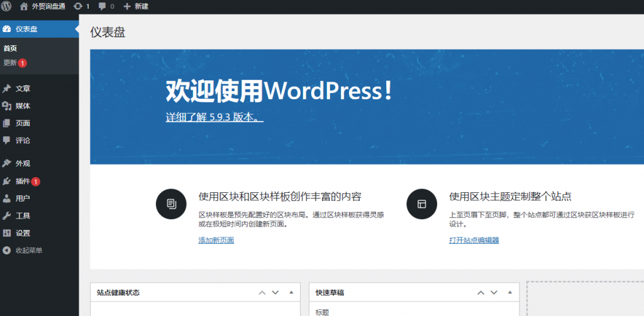Open 文章 menu
This screenshot has width=644, height=316.
coord(40,89)
